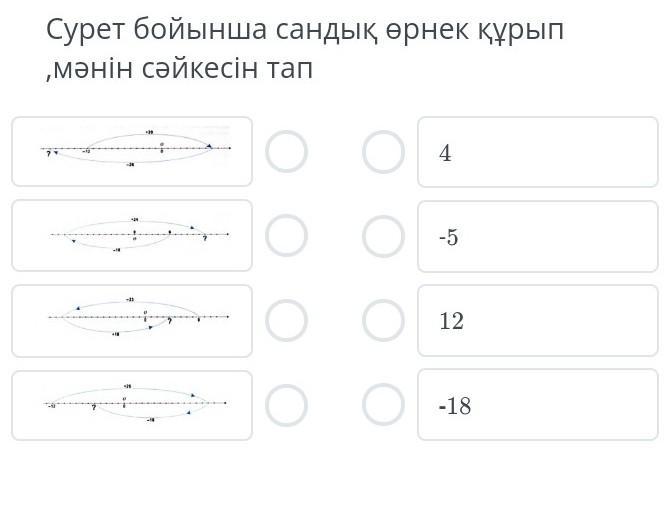Click the question mark in the first diagram
Image resolution: width=669 pixels, height=508 pixels.
[49, 154]
